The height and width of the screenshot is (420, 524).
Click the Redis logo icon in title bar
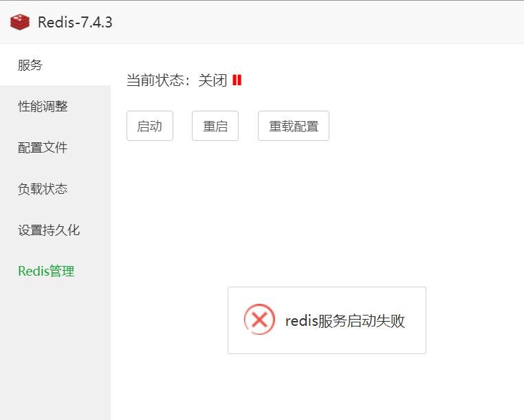coord(20,22)
